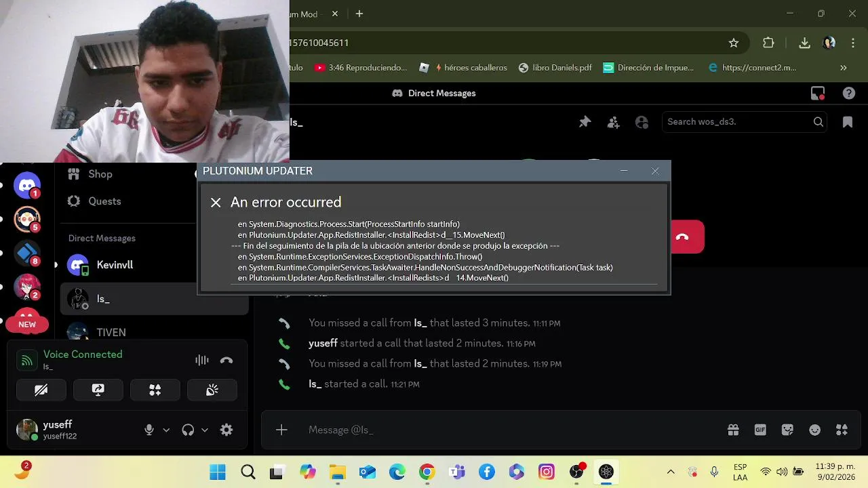
Task: Open Discord help question mark icon
Action: (848, 94)
